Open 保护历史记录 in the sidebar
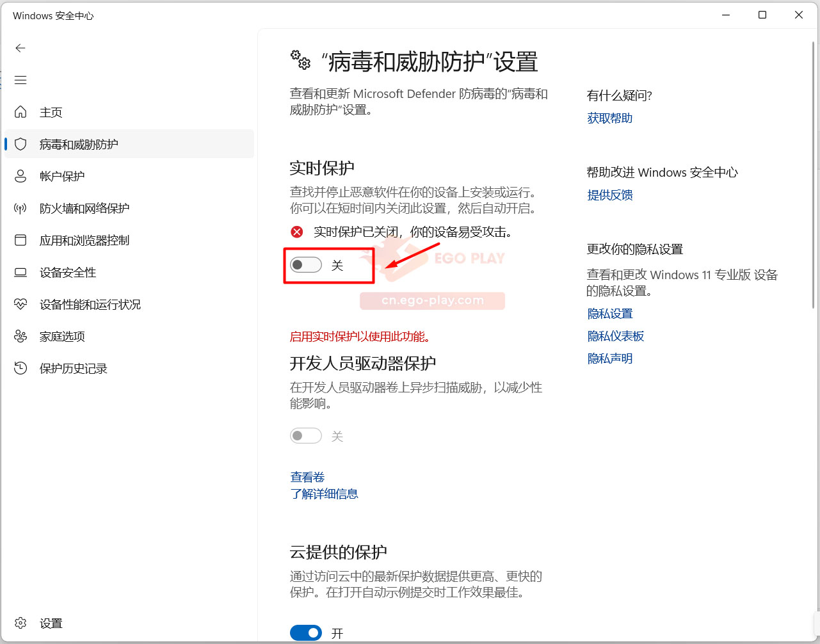Image resolution: width=820 pixels, height=644 pixels. [x=129, y=368]
